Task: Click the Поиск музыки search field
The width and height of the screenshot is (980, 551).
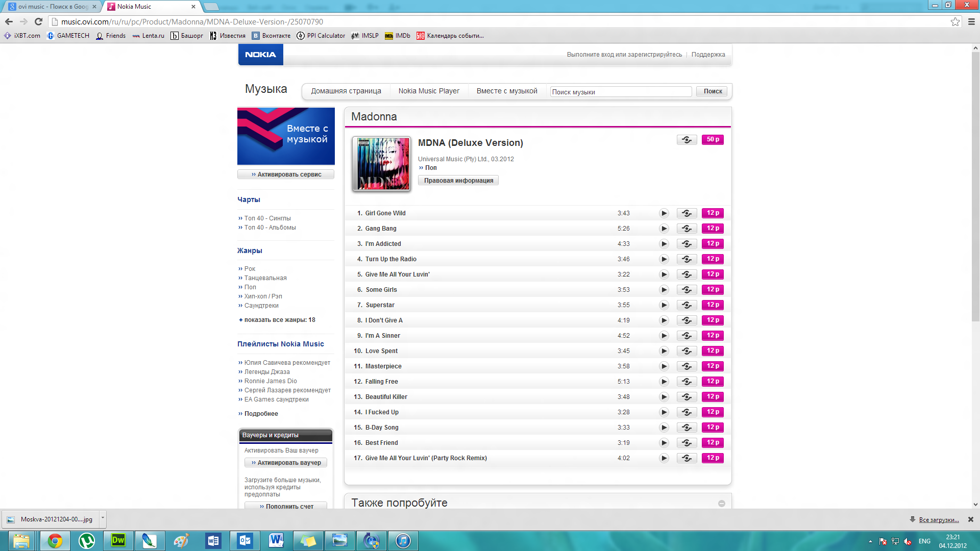Action: pyautogui.click(x=620, y=92)
